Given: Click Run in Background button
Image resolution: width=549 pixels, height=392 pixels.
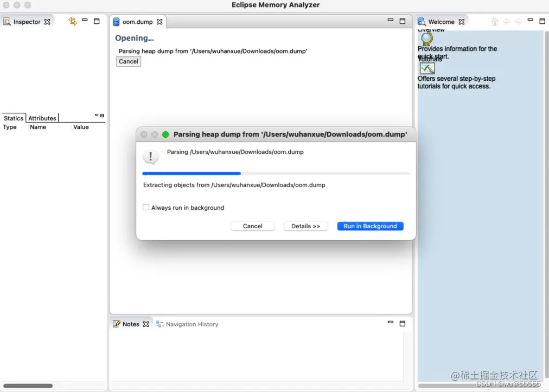Looking at the screenshot, I should 370,226.
